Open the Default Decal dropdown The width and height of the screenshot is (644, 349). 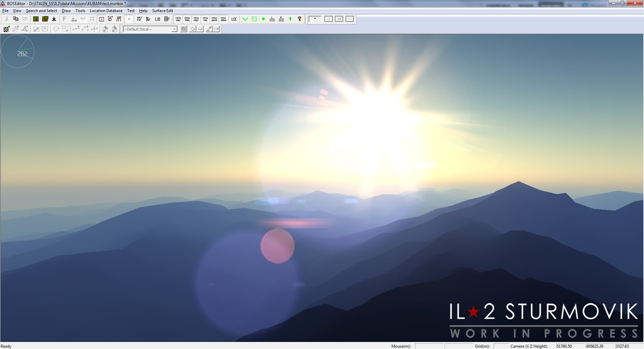tap(150, 29)
